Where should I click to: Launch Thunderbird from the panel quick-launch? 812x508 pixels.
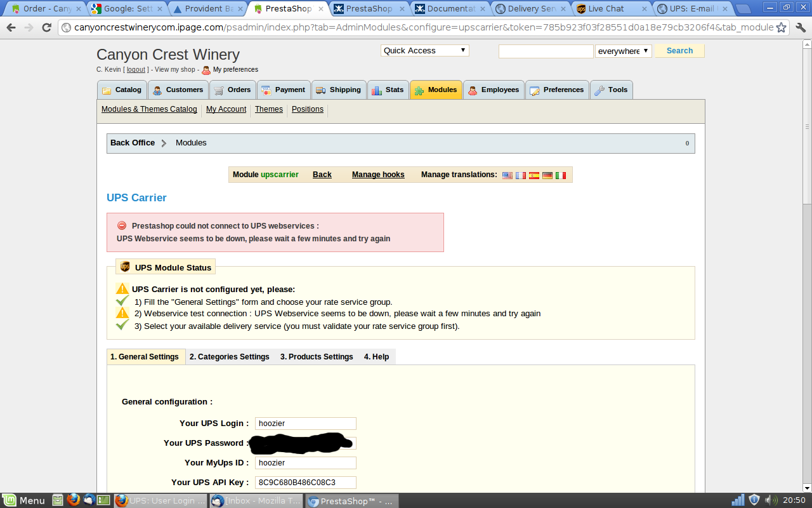coord(89,500)
